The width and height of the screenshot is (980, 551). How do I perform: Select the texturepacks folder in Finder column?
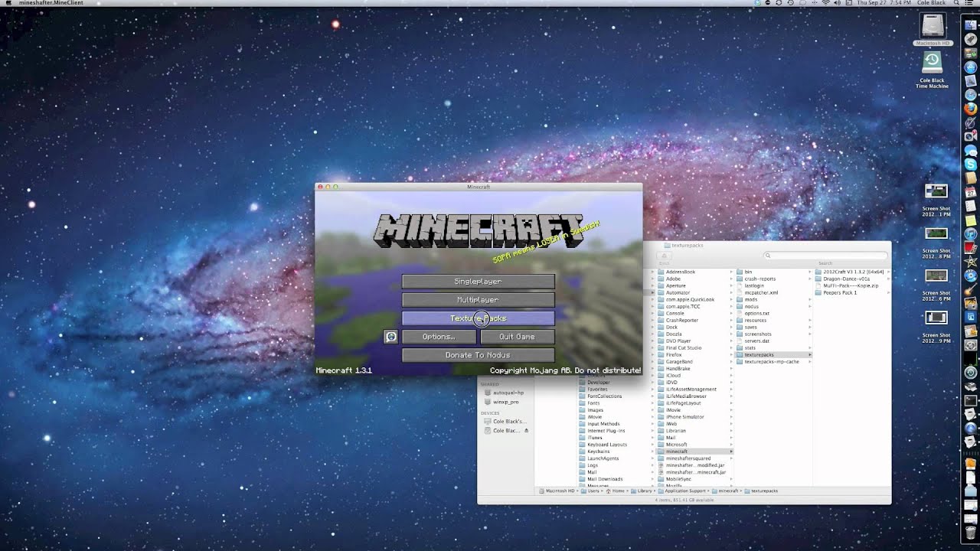pyautogui.click(x=773, y=354)
